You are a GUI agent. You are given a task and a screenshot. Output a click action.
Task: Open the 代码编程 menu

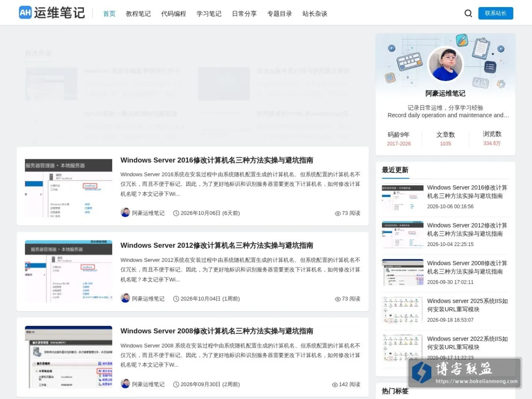tap(174, 14)
